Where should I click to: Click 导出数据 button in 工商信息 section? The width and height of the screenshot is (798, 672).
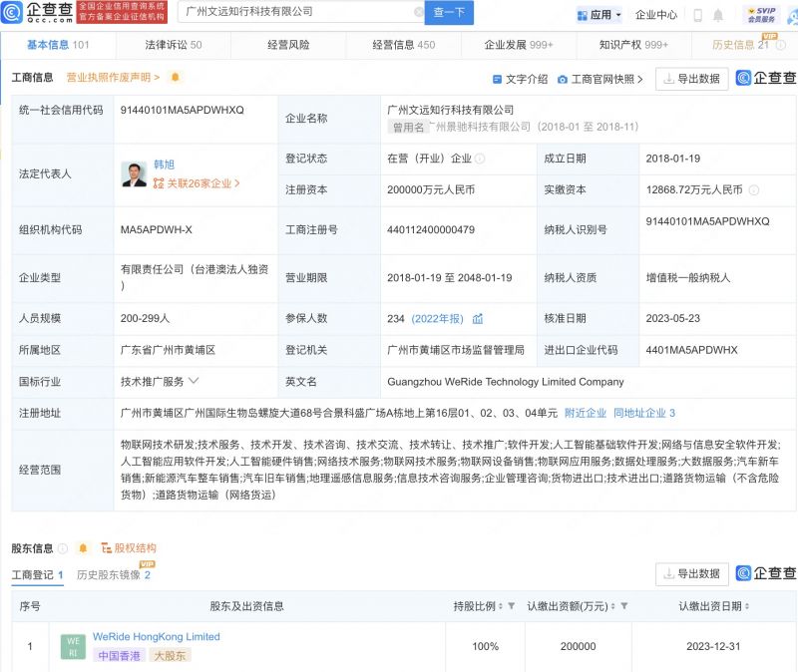(692, 79)
